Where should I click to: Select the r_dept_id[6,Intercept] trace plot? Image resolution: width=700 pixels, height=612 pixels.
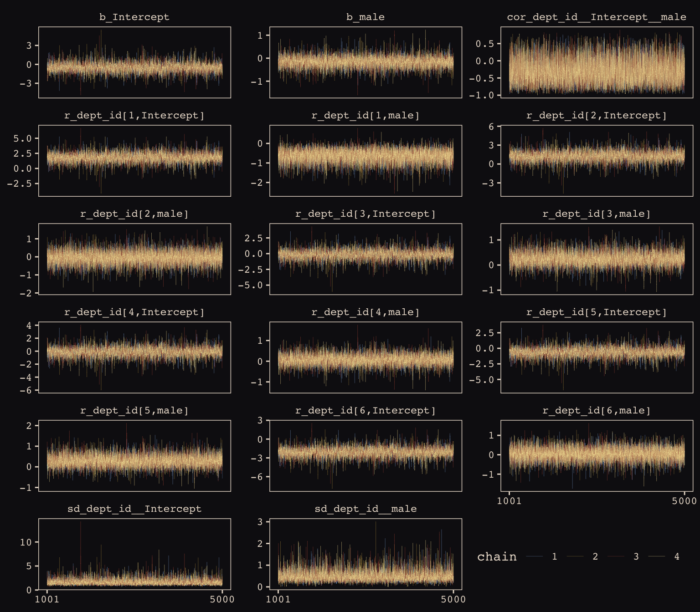click(365, 456)
